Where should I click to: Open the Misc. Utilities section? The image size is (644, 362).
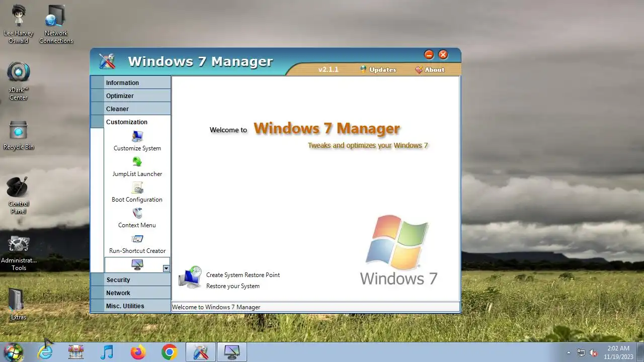tap(131, 306)
